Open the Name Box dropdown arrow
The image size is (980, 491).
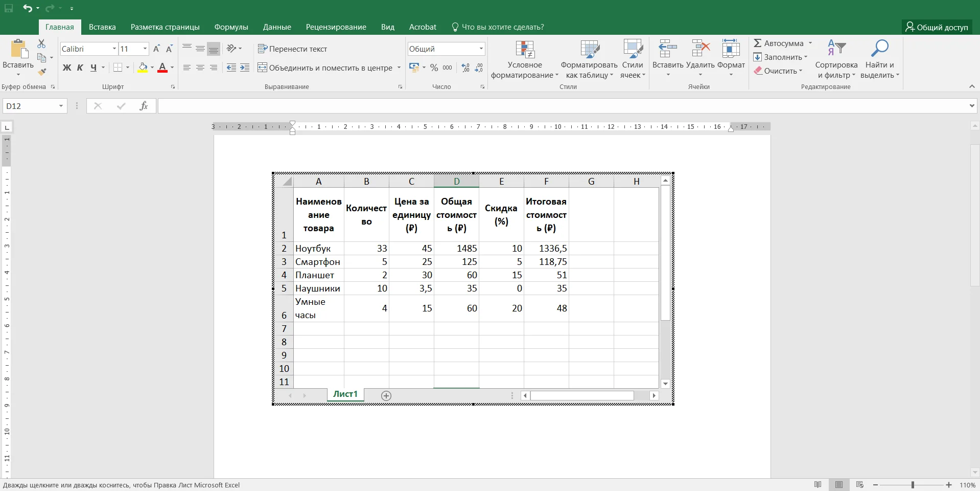(x=61, y=106)
